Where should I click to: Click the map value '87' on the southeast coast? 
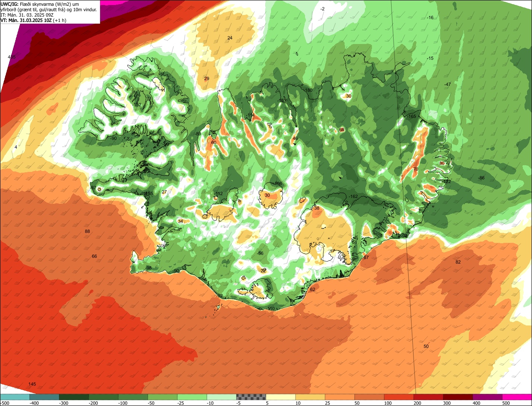pos(366,257)
